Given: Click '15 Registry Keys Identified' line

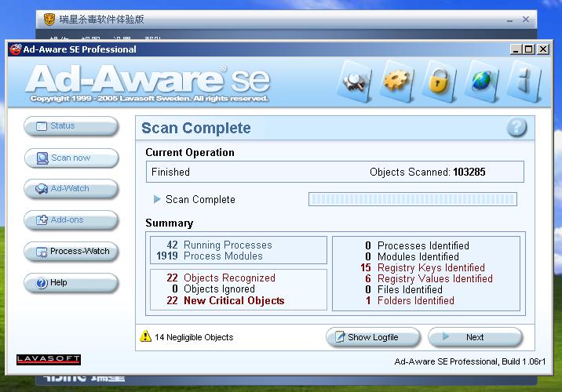Looking at the screenshot, I should click(422, 267).
